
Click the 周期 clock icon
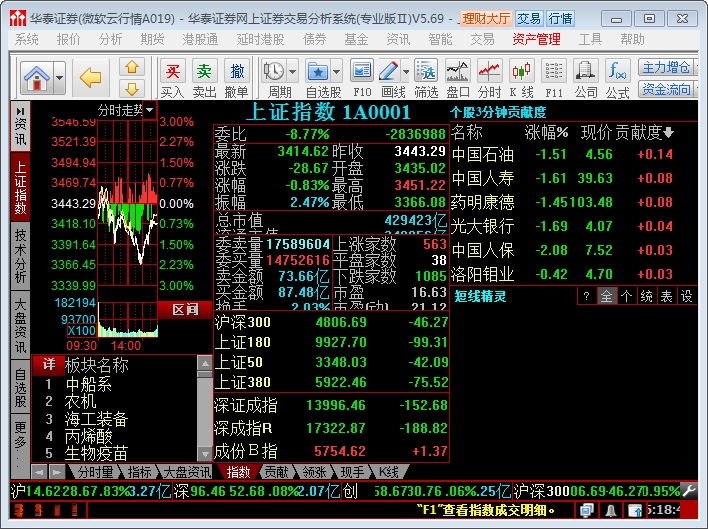click(x=274, y=71)
